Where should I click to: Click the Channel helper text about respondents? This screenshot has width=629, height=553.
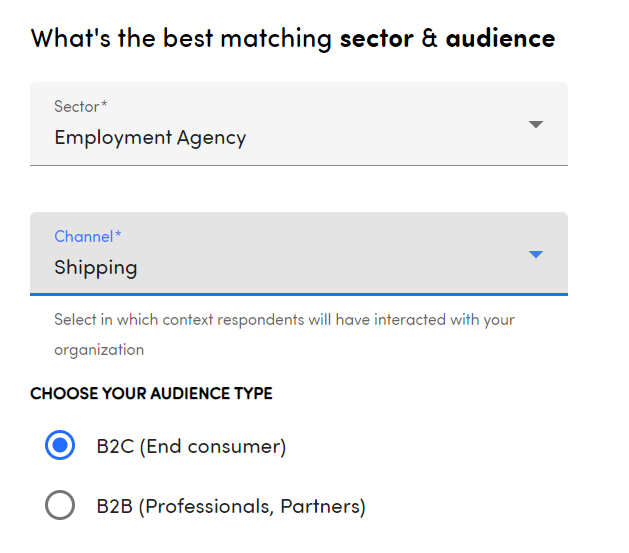coord(284,320)
